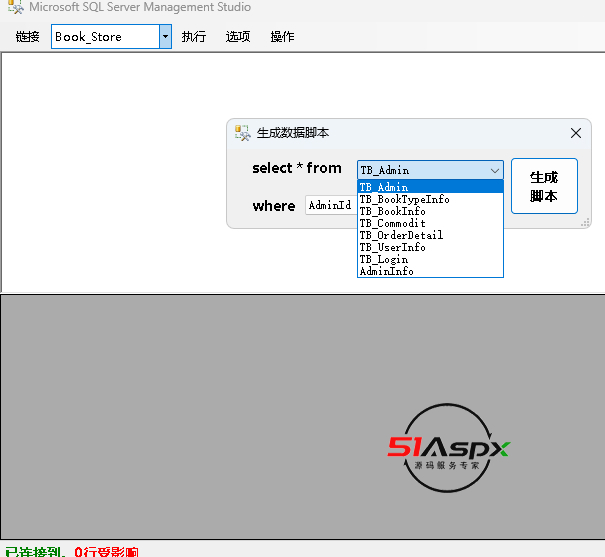The width and height of the screenshot is (605, 557).
Task: Click the 生成数据脚本 dialog title bar
Action: 409,133
